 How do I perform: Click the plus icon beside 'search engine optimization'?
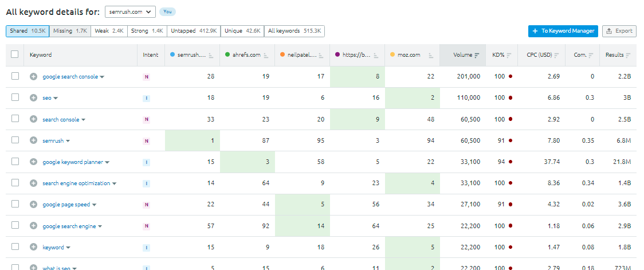pyautogui.click(x=34, y=183)
